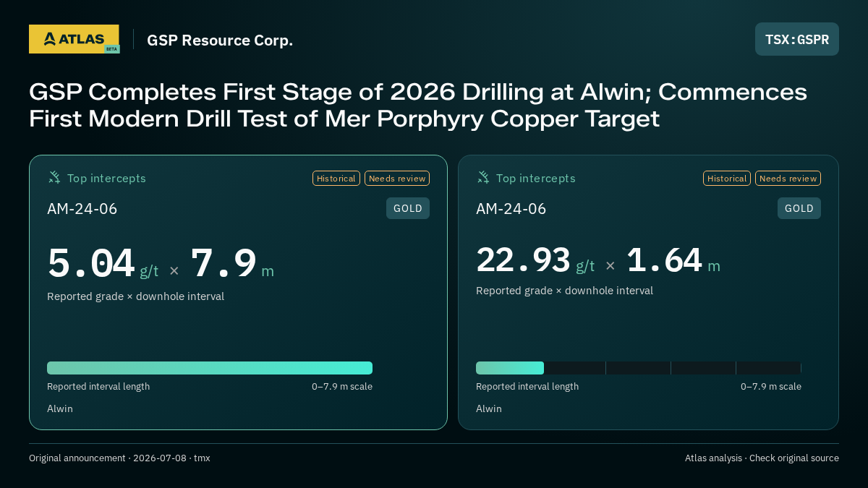The image size is (868, 488).
Task: Click the Top intercepts heading on the 5.04 g/t card
Action: (x=106, y=179)
